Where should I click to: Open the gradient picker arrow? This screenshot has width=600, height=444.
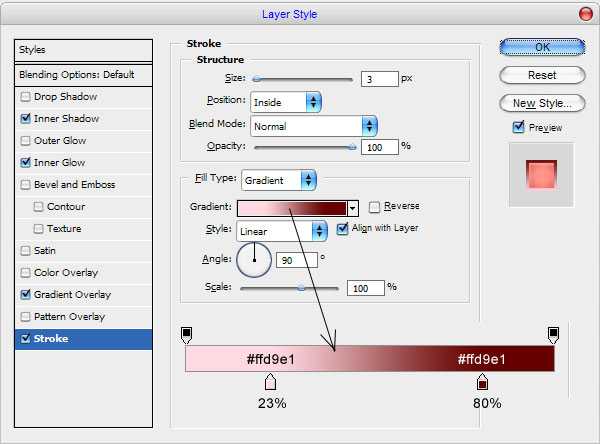tap(352, 208)
